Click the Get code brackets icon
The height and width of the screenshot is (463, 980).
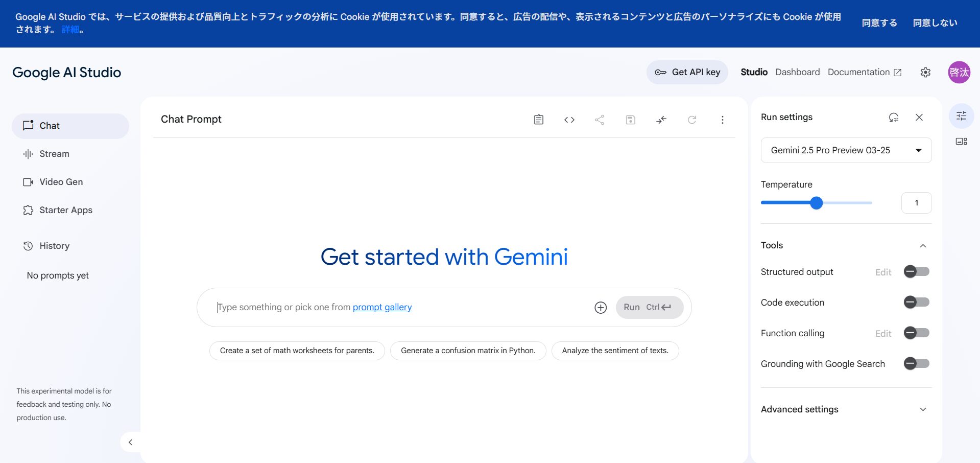click(x=569, y=120)
